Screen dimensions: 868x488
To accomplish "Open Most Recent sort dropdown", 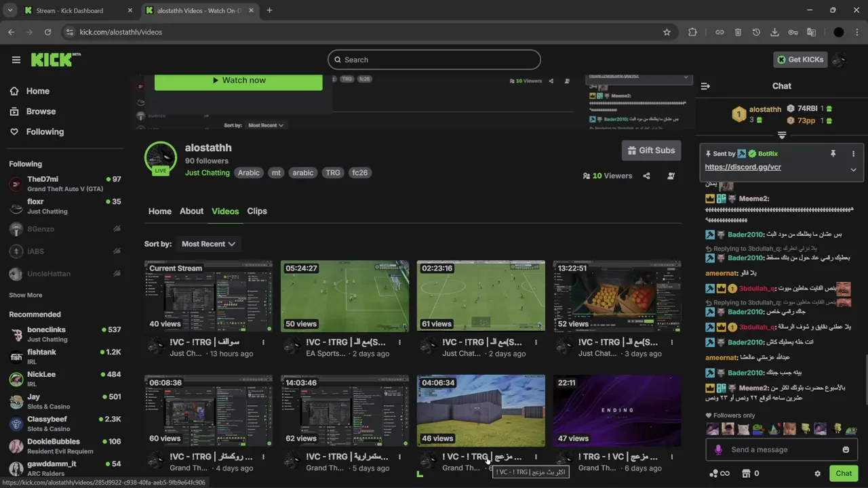I will [x=208, y=244].
